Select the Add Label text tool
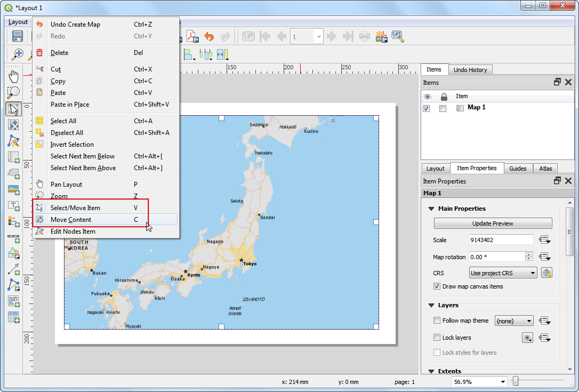Viewport: 579px width, 392px height. 14,206
